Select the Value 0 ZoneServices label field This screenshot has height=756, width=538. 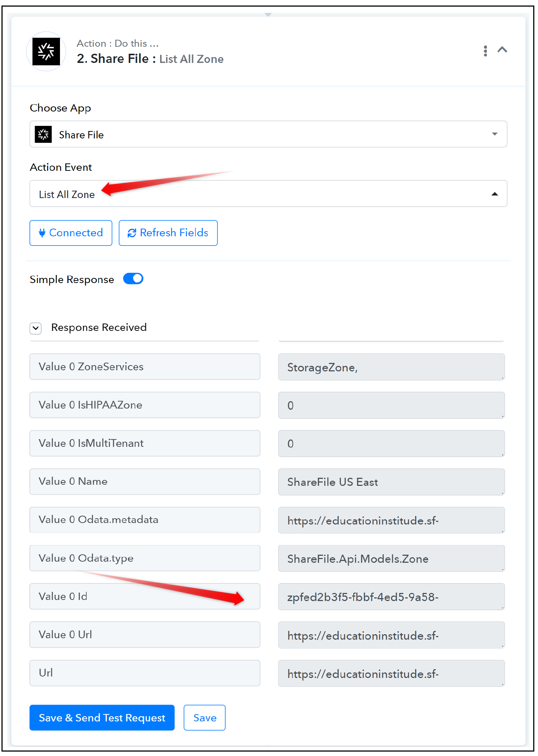coord(145,367)
